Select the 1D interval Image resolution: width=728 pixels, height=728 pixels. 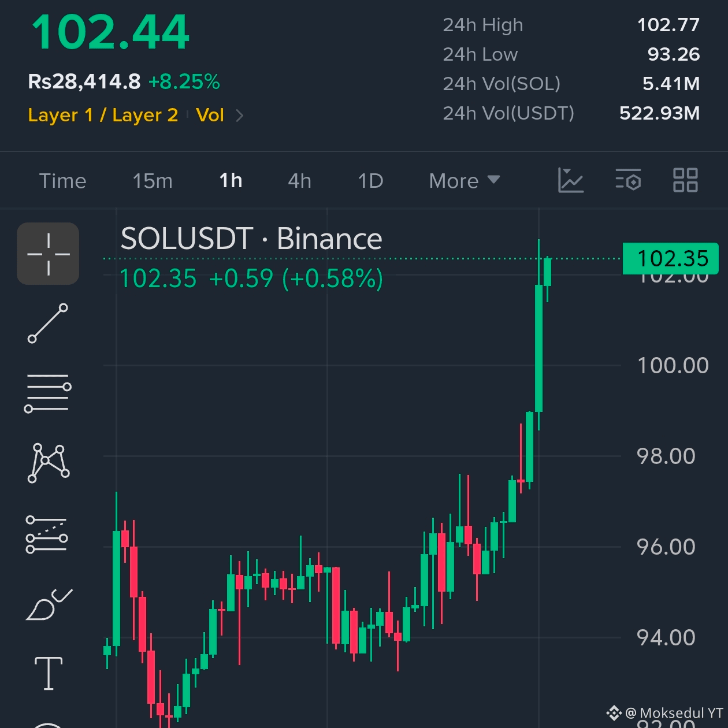tap(370, 181)
